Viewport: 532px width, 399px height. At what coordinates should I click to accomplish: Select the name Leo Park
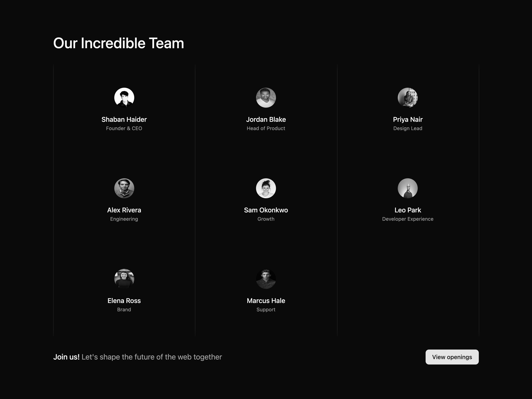tap(408, 210)
